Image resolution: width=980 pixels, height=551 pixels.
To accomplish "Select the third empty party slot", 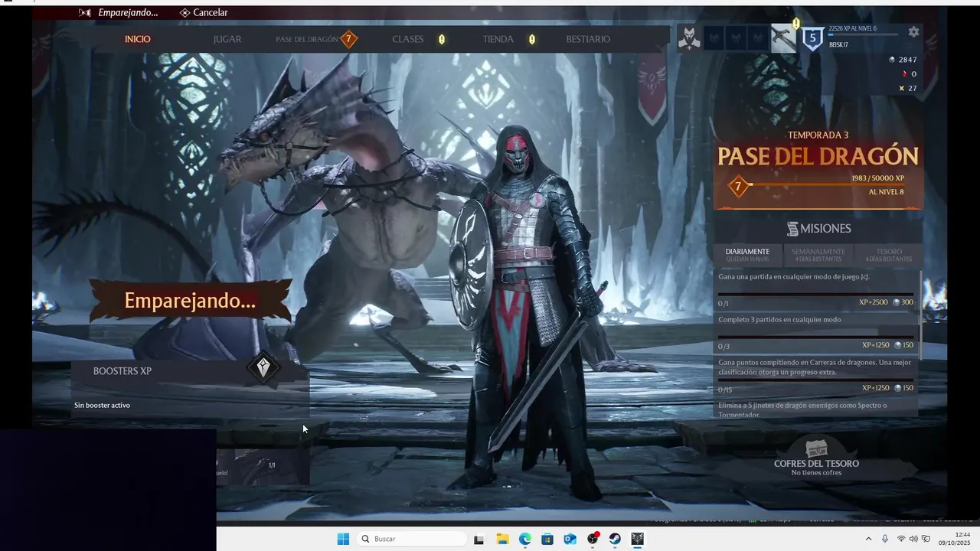I will pos(736,38).
